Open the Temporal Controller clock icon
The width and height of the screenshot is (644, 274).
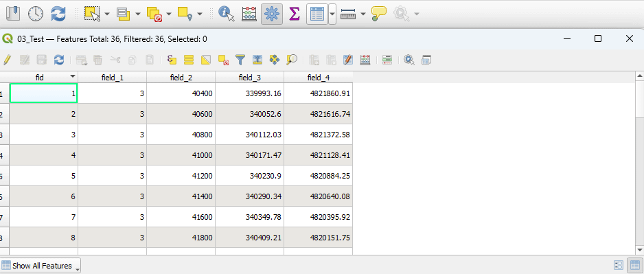(x=36, y=14)
